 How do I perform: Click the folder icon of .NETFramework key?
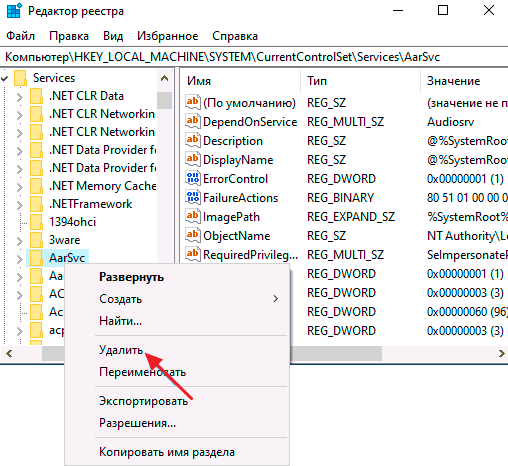click(x=36, y=204)
